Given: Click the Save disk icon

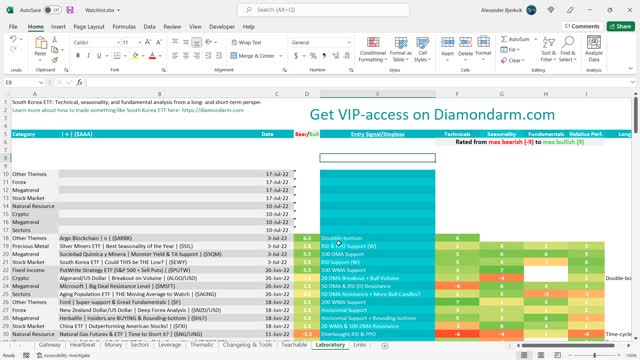Looking at the screenshot, I should [x=70, y=10].
